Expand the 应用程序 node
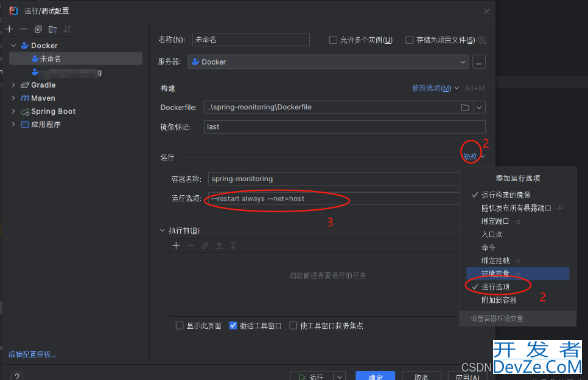Image resolution: width=588 pixels, height=380 pixels. coord(13,125)
